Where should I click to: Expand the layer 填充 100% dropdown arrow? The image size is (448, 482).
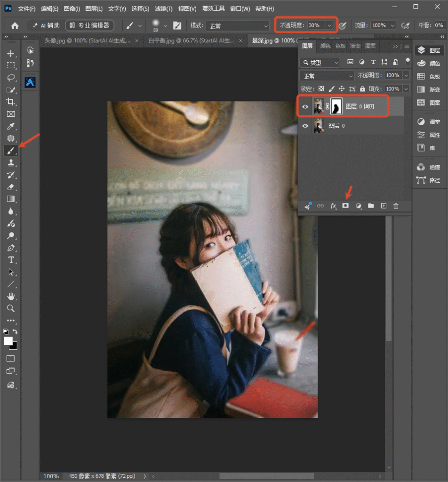pyautogui.click(x=406, y=89)
